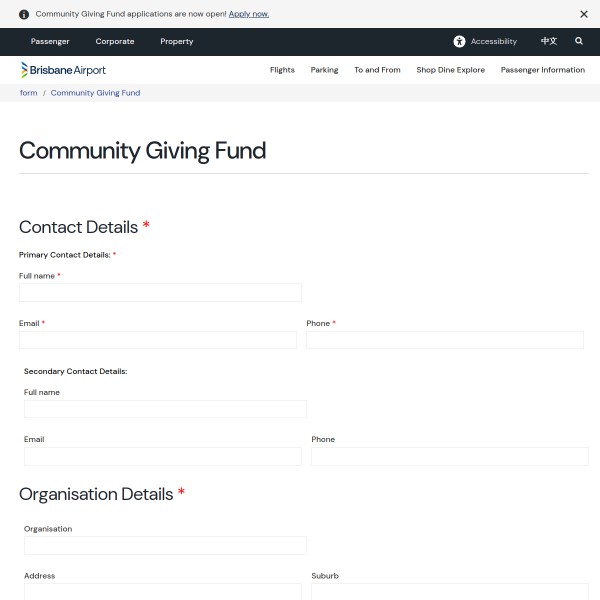Expand the To and From menu
The image size is (600, 600).
pos(377,70)
